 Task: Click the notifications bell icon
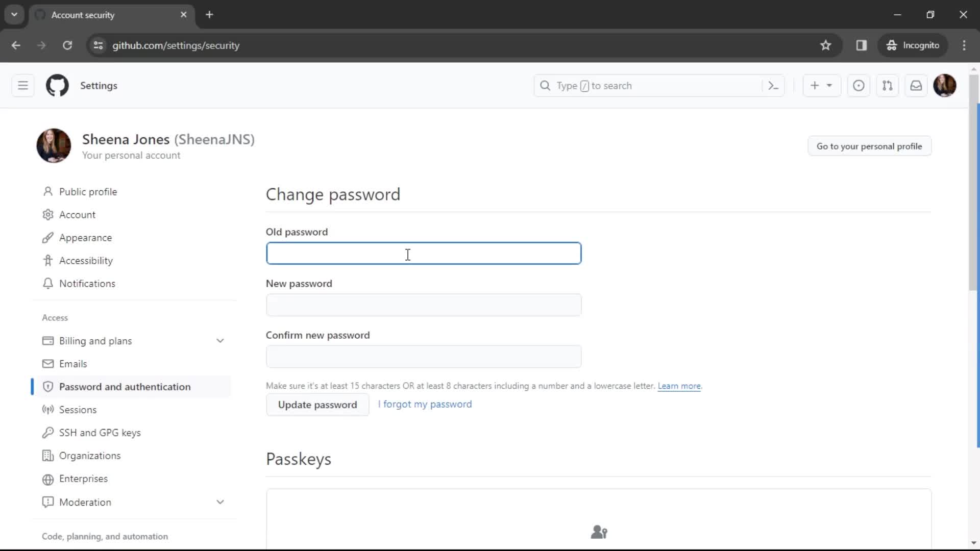click(x=918, y=85)
